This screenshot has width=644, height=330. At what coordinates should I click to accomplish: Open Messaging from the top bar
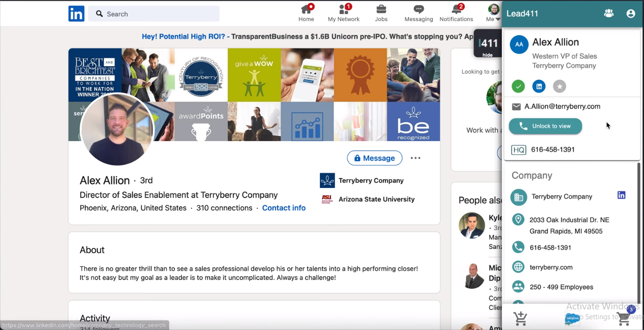click(x=419, y=13)
